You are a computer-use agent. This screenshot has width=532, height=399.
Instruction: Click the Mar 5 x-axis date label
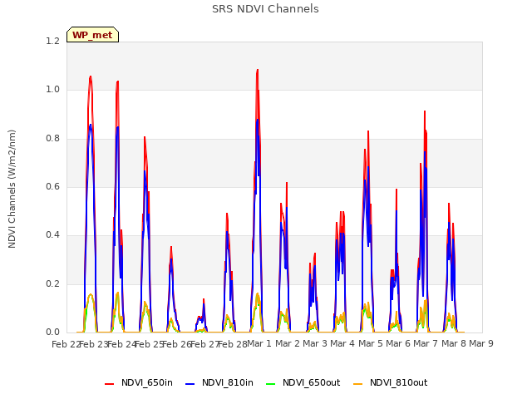(x=371, y=343)
